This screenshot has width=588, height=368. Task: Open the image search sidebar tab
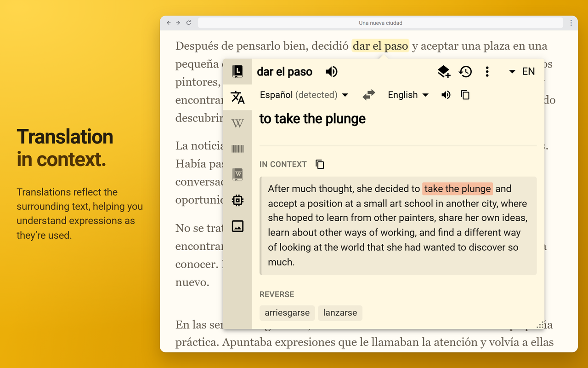[x=237, y=226]
